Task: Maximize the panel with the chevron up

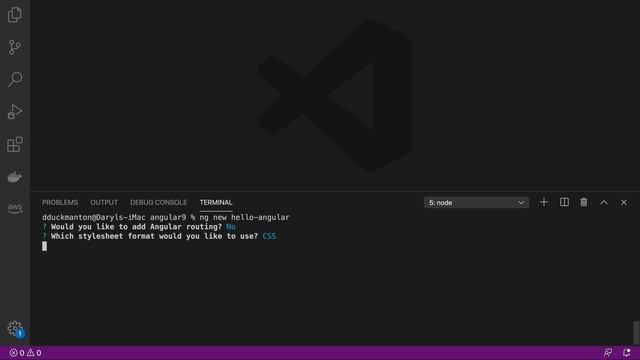Action: pyautogui.click(x=604, y=202)
